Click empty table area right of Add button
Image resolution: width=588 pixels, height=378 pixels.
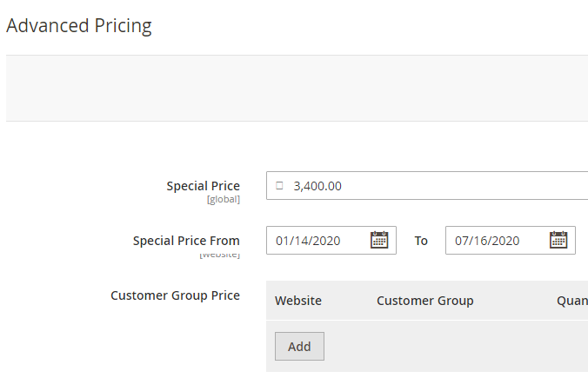452,346
